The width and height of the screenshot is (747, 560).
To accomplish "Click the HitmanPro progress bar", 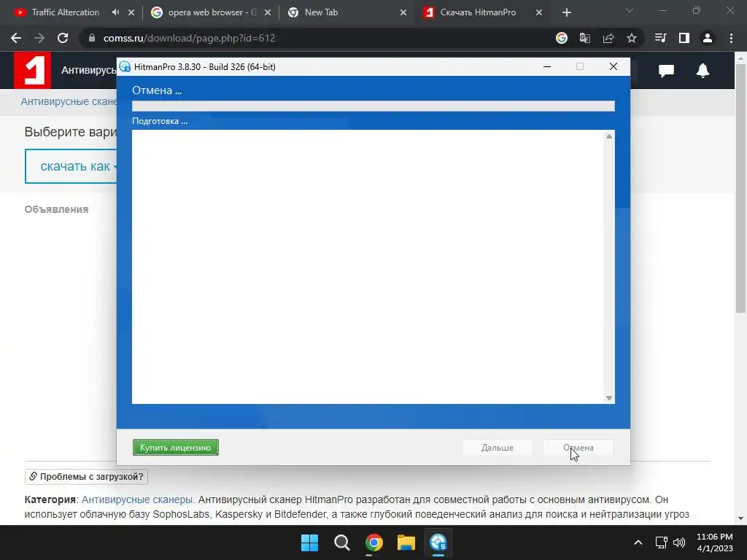I will [373, 106].
